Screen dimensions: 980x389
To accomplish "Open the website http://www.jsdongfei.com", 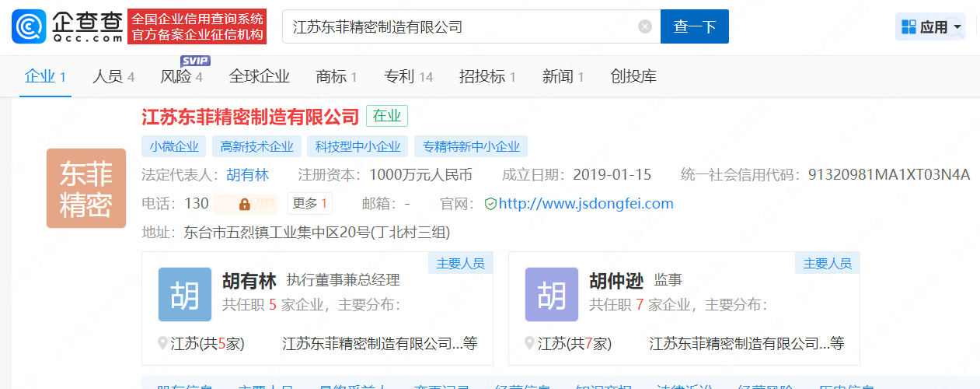I will click(586, 204).
